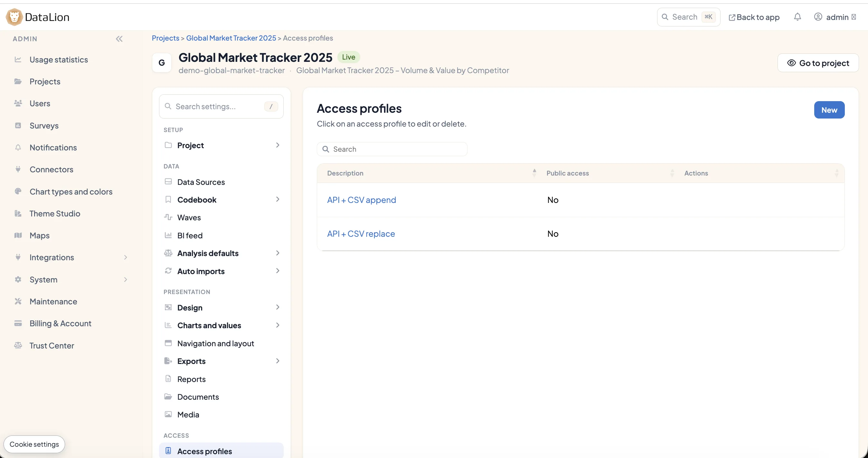Select Access profiles menu item
868x458 pixels.
pos(222,451)
